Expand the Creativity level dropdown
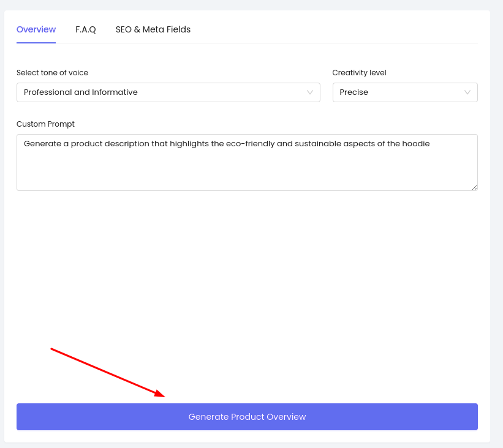The width and height of the screenshot is (503, 448). tap(405, 92)
